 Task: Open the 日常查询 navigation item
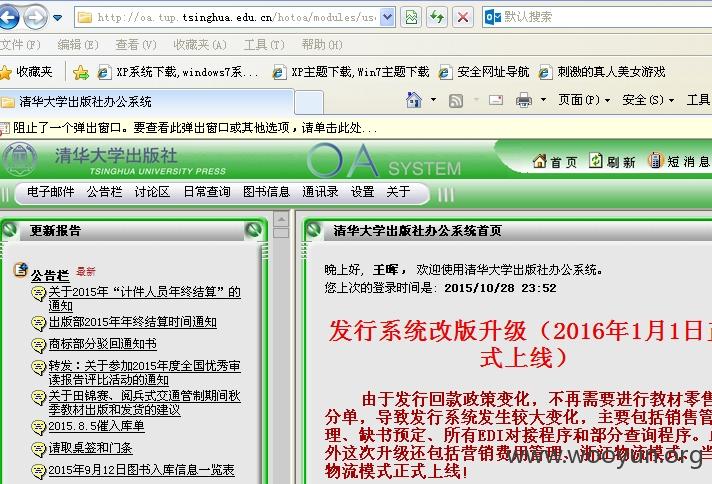point(207,192)
